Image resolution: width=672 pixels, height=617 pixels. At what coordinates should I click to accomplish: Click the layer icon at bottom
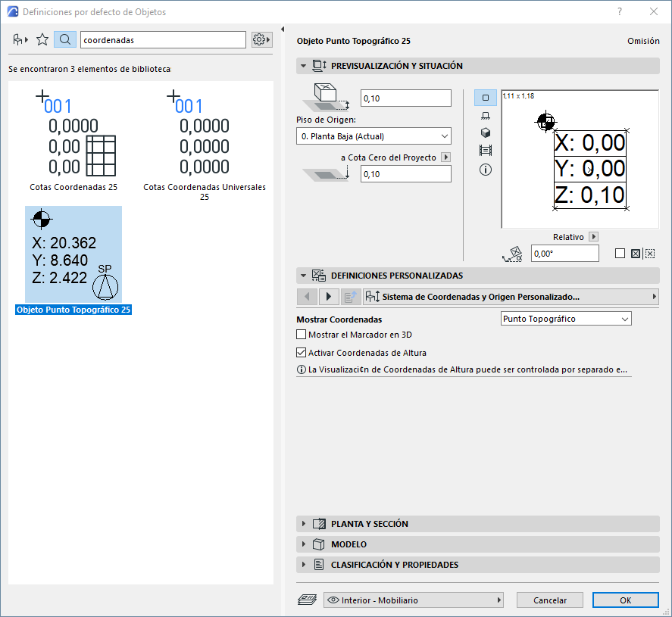click(x=308, y=600)
